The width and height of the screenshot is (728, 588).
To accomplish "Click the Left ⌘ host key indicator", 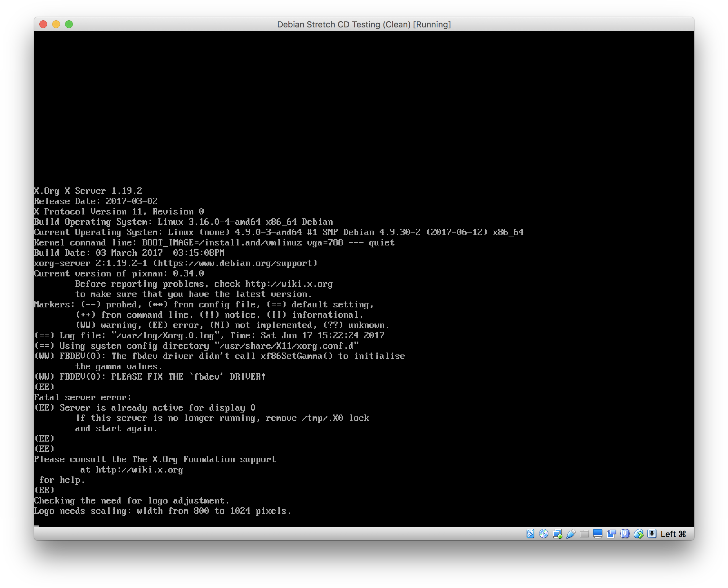I will pyautogui.click(x=673, y=534).
